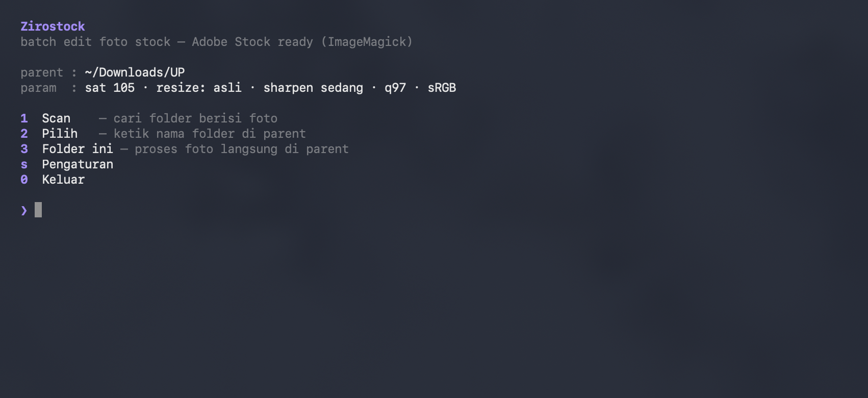Click the number 2 shortcut key

coord(24,134)
